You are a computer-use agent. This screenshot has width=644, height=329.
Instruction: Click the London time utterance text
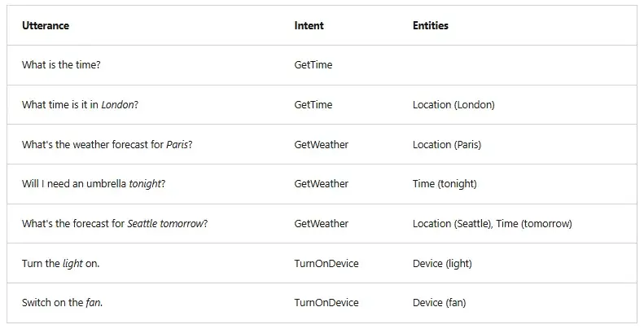click(x=80, y=105)
